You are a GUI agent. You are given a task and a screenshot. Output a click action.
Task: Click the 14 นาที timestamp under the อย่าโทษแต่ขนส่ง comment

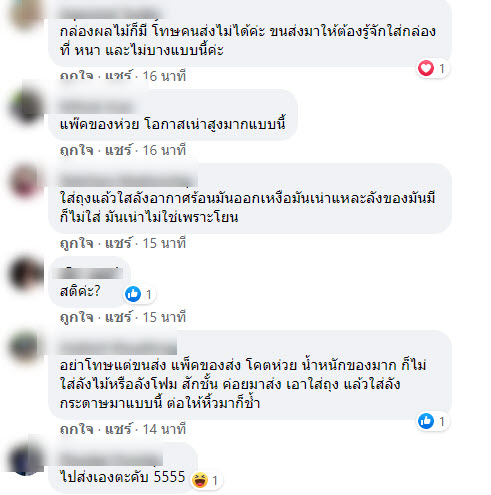tap(164, 429)
